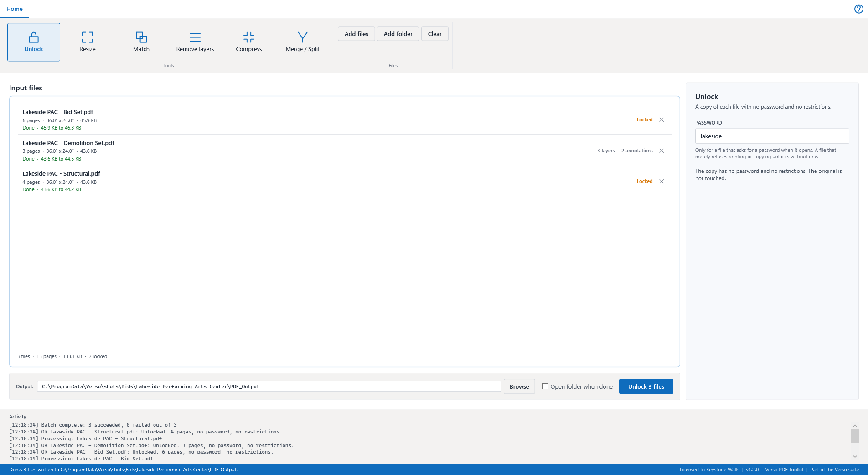Screen dimensions: 868x475
Task: Click 'Part of the Verso suite' text
Action: click(834, 470)
